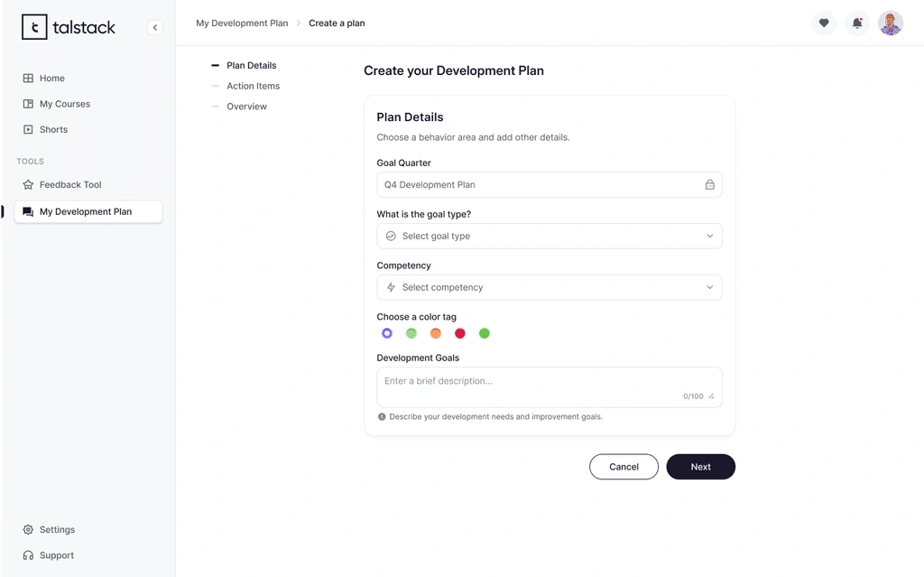Cancel the plan creation

624,467
